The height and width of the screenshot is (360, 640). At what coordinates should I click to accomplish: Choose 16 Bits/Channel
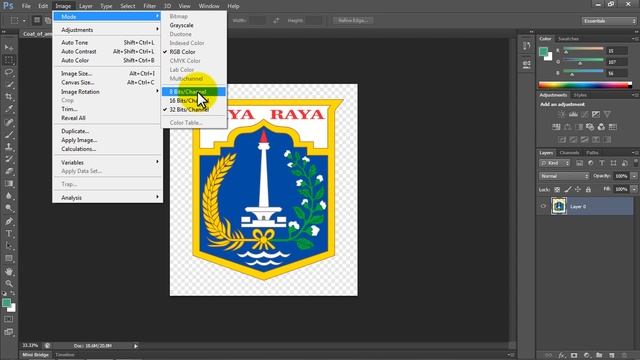click(194, 100)
